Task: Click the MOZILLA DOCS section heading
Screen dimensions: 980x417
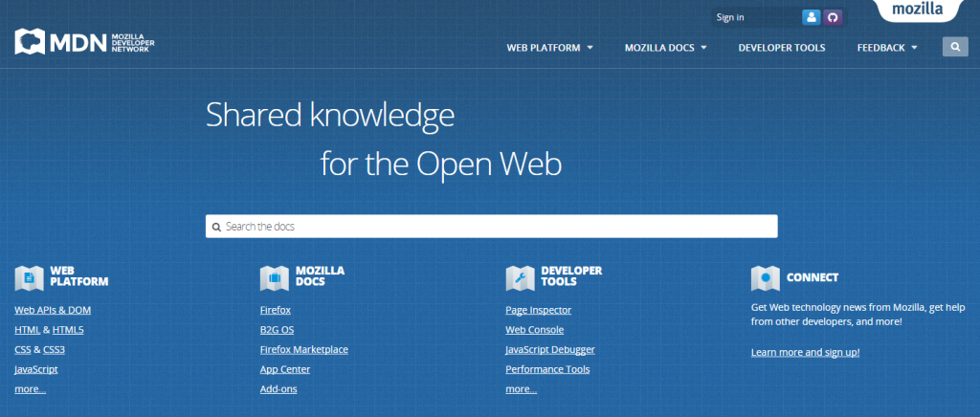Action: [320, 275]
